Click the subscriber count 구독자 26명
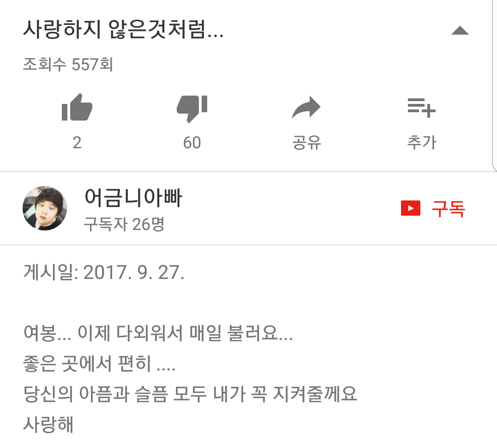This screenshot has width=497, height=448. click(124, 224)
